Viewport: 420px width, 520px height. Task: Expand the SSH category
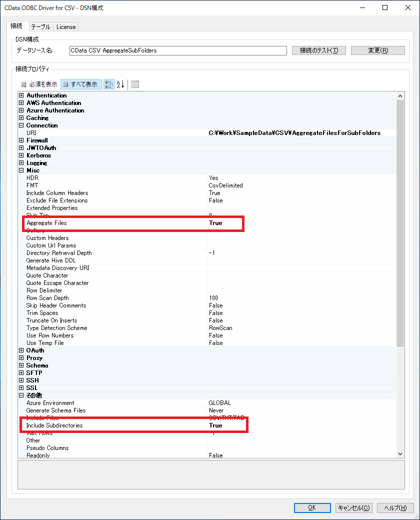[21, 380]
